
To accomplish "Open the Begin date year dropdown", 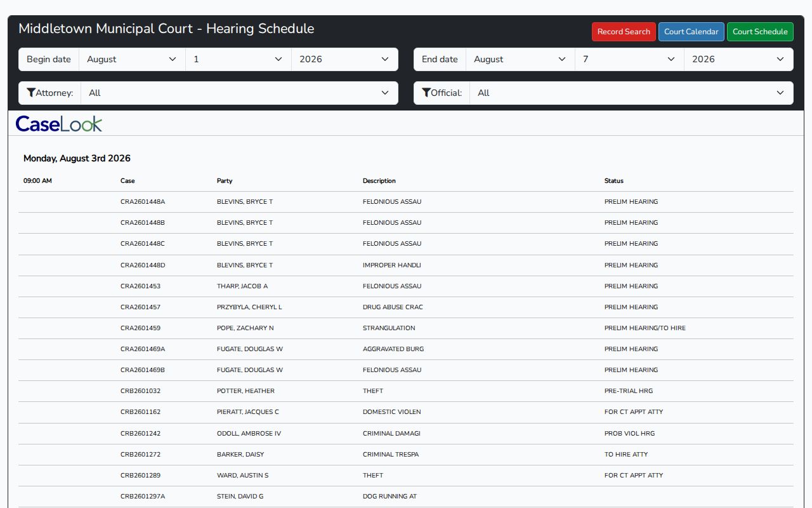I will coord(344,59).
